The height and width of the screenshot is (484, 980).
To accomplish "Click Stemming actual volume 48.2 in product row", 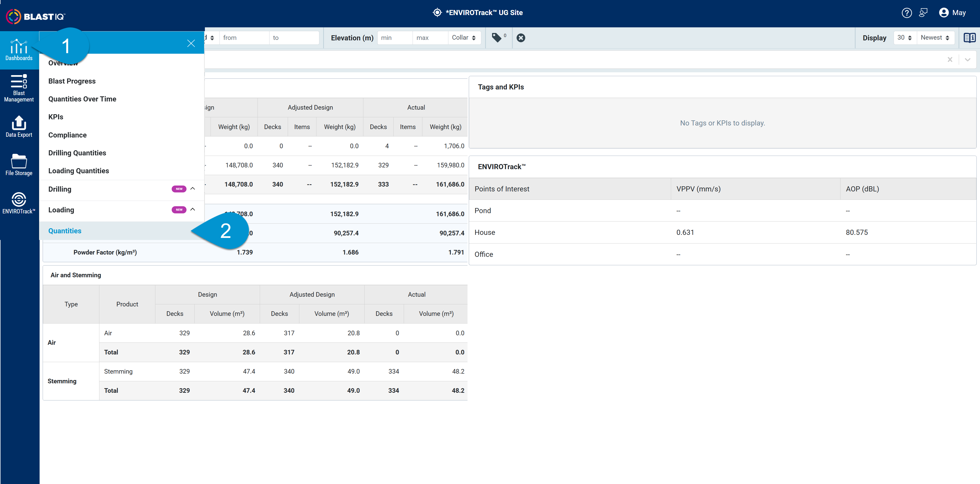I will click(x=458, y=371).
